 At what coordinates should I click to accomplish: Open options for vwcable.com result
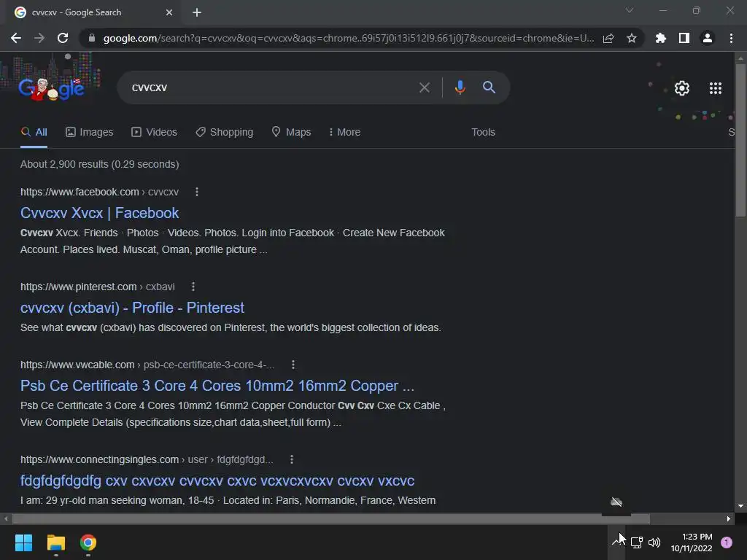coord(293,365)
